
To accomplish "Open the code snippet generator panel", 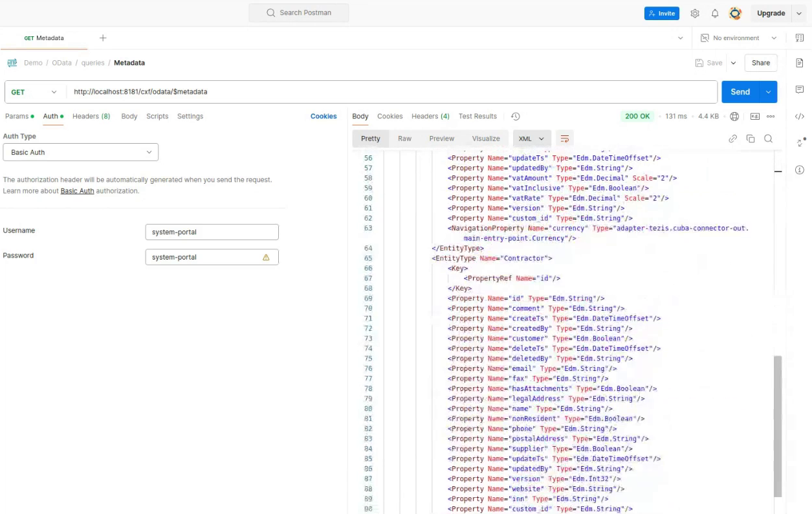I will [x=800, y=117].
